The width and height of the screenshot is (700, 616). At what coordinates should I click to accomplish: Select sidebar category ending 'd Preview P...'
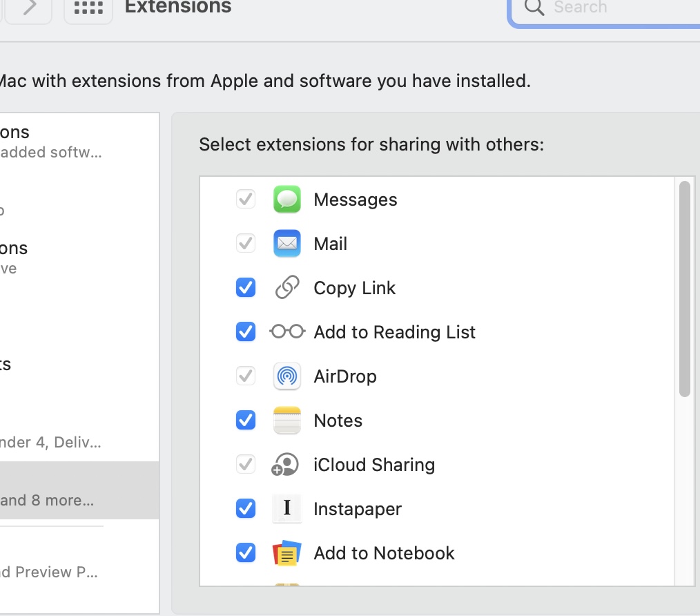tap(79, 563)
